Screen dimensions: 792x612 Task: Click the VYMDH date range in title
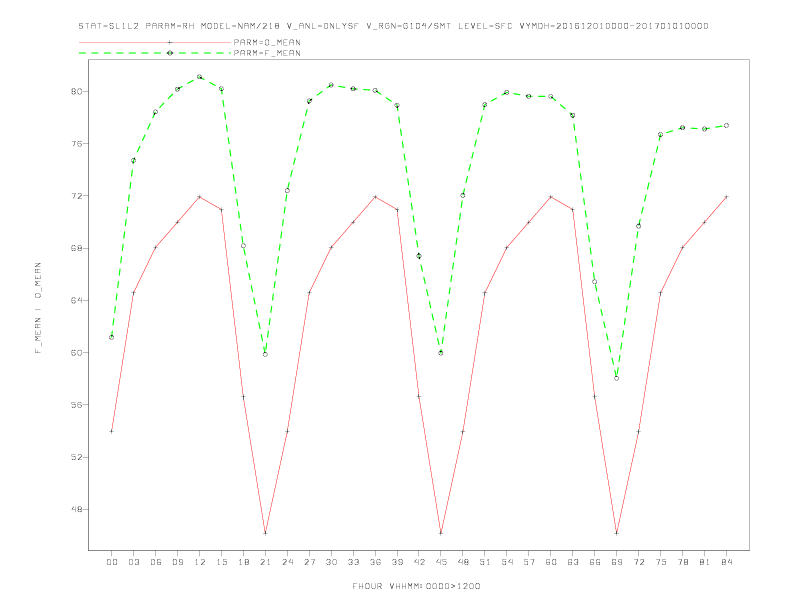(614, 26)
